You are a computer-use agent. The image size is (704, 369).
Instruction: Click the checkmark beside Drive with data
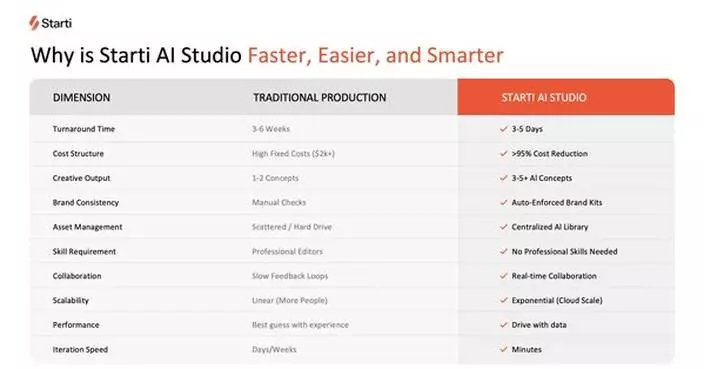(x=503, y=325)
